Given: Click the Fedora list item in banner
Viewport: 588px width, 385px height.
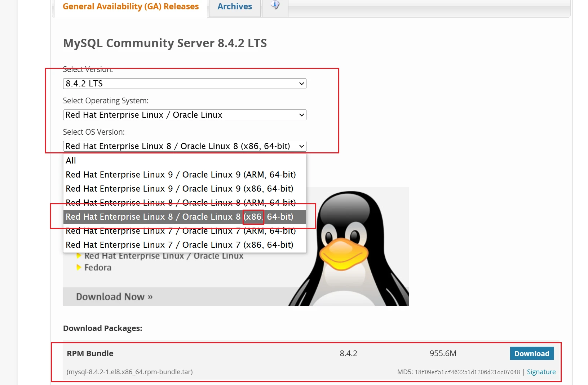Looking at the screenshot, I should 98,268.
